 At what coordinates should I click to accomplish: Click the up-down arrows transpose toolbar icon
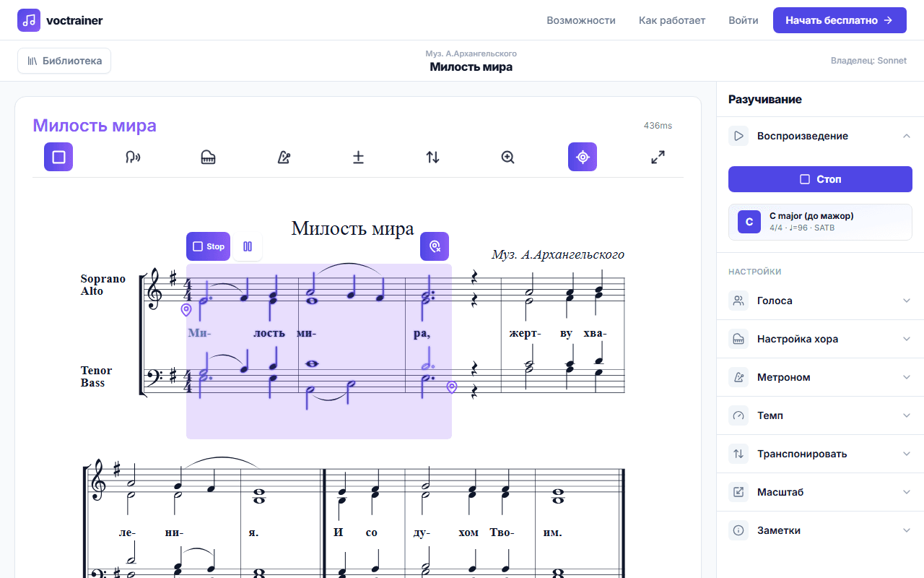tap(432, 157)
